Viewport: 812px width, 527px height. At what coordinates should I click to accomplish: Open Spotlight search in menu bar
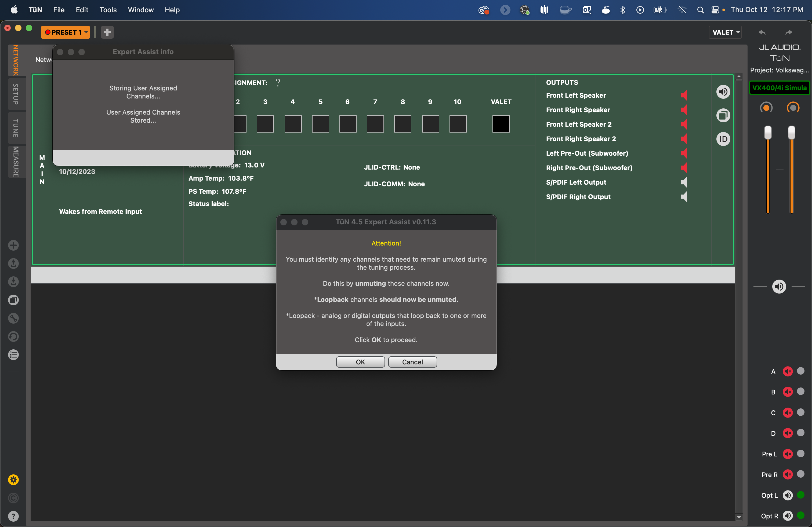(700, 10)
